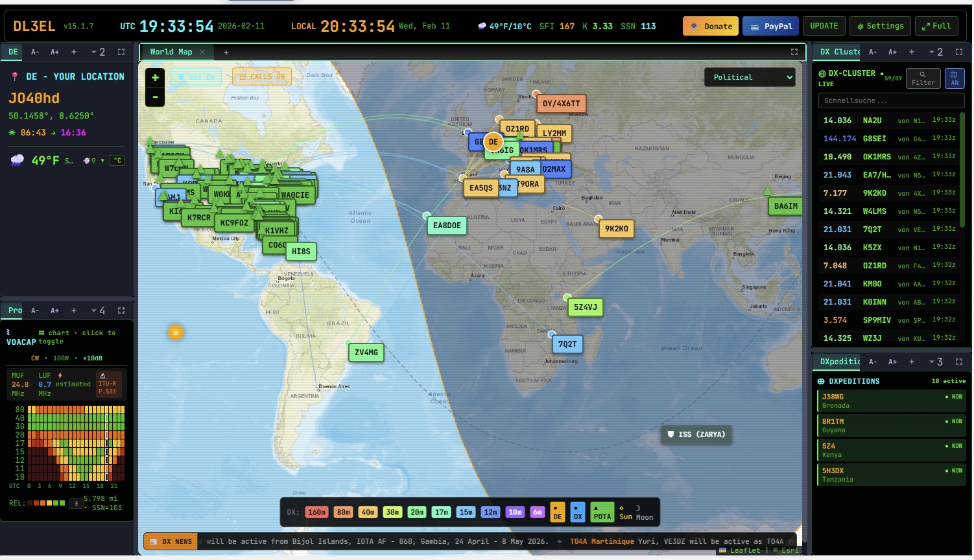Expand the DE panel tab-count dropdown
This screenshot has height=560, width=974.
pyautogui.click(x=99, y=52)
